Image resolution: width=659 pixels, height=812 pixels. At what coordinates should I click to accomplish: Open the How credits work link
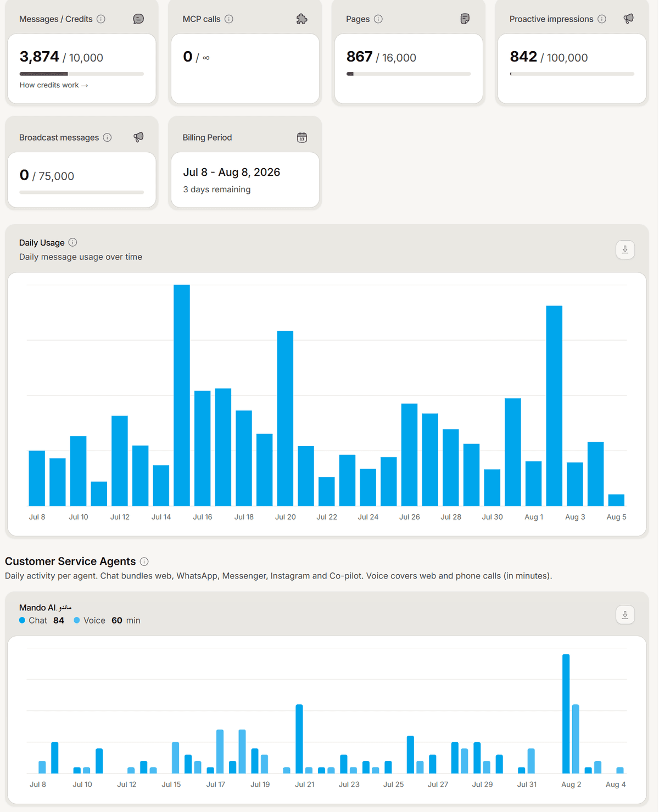54,85
